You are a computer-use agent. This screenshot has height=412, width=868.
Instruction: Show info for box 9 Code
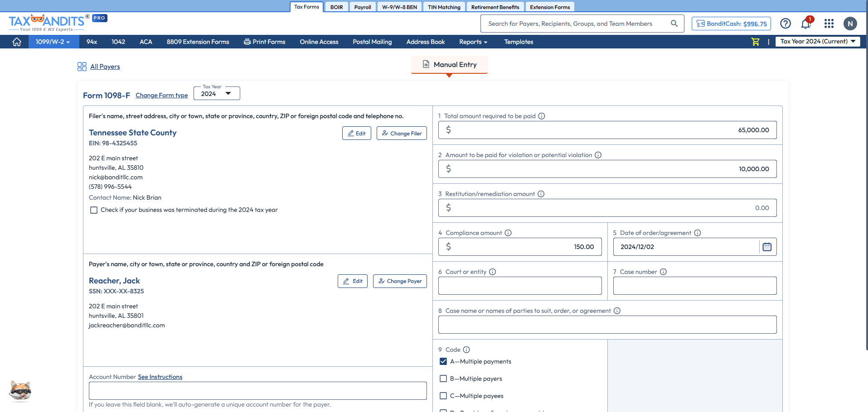point(466,350)
